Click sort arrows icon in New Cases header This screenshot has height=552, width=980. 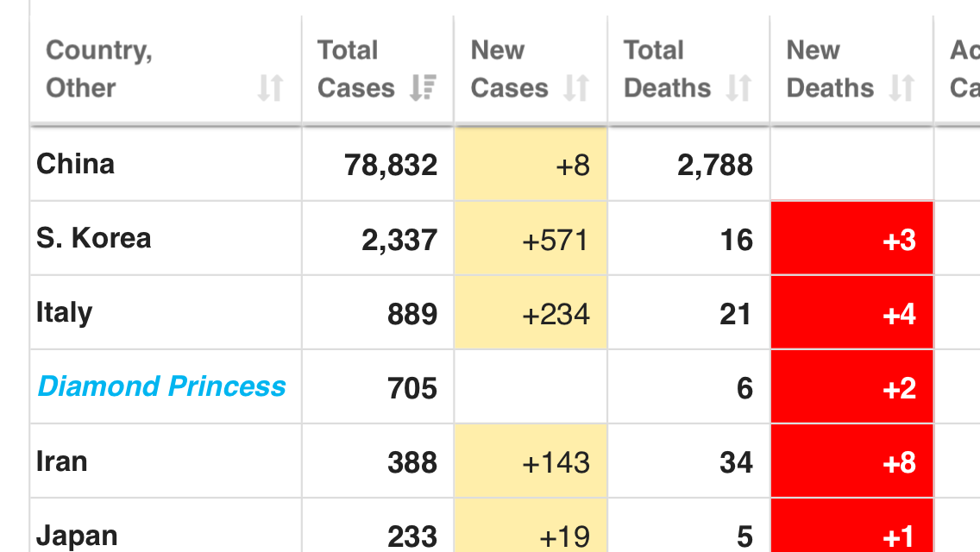[576, 88]
